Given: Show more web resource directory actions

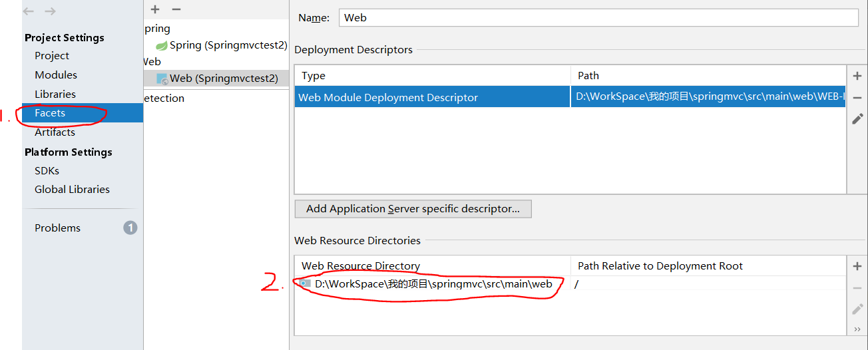Looking at the screenshot, I should click(x=857, y=329).
